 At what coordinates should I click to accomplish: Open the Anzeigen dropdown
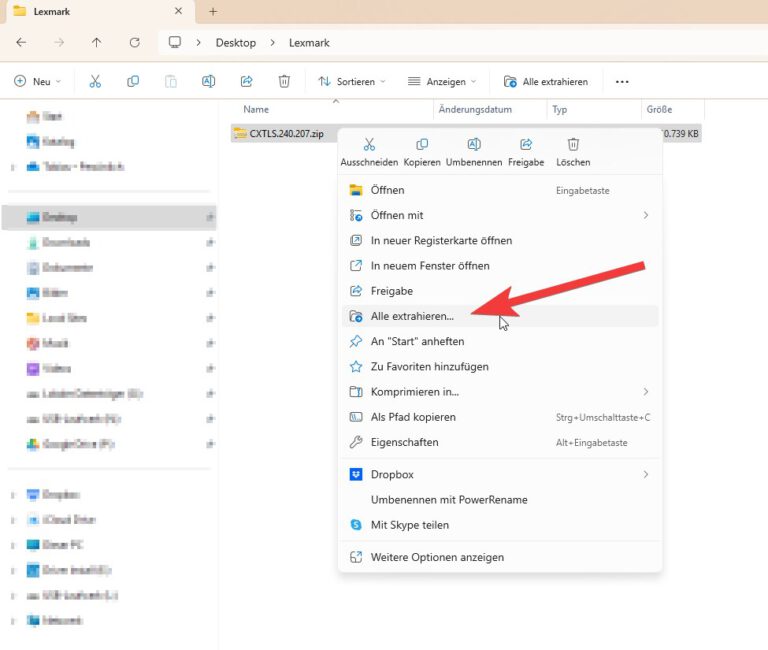click(442, 81)
